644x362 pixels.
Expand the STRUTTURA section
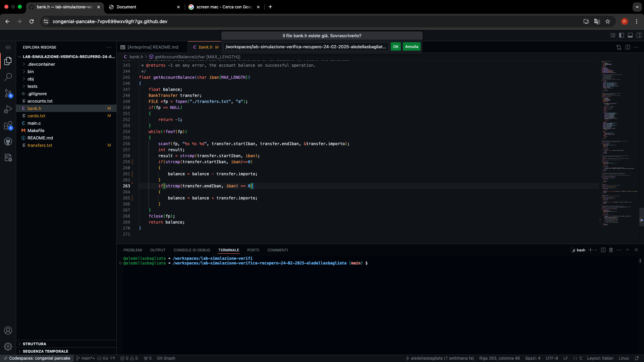pos(34,344)
